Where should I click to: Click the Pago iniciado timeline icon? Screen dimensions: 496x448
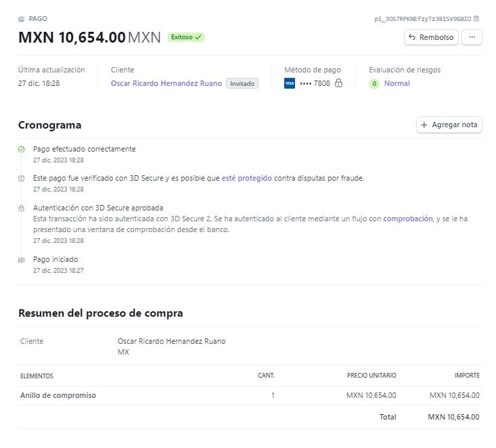click(21, 260)
